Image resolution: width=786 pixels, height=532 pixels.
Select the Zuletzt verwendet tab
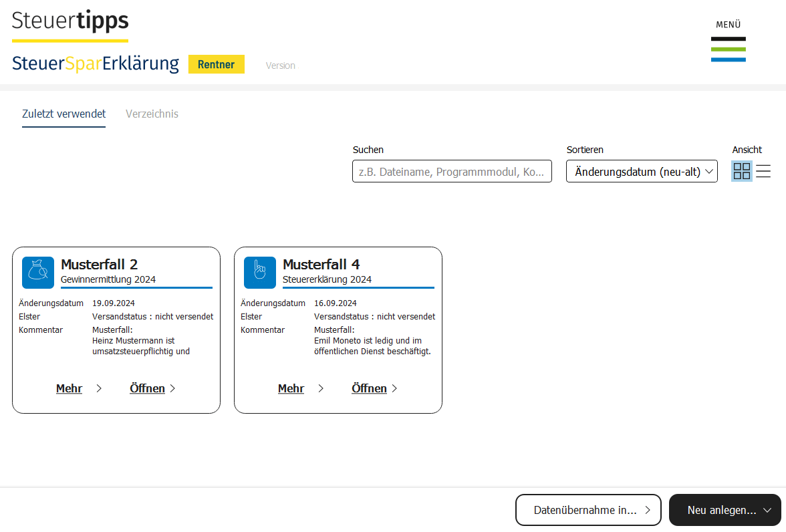[x=63, y=114]
